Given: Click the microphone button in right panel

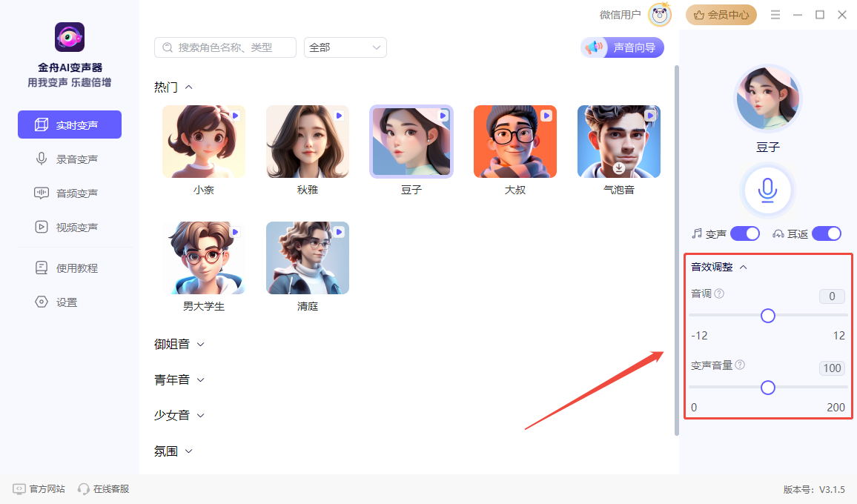Looking at the screenshot, I should point(767,190).
